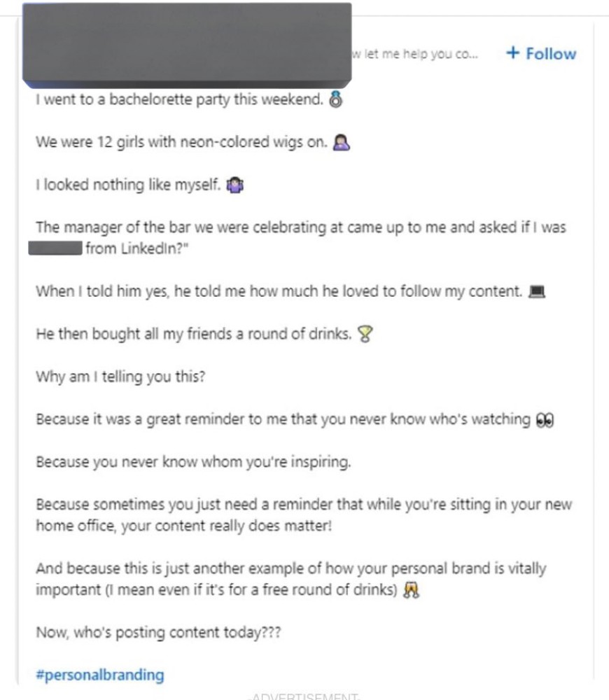Click the ring emoji after bachelorette party line
Screen dimensions: 609x700
tap(336, 100)
